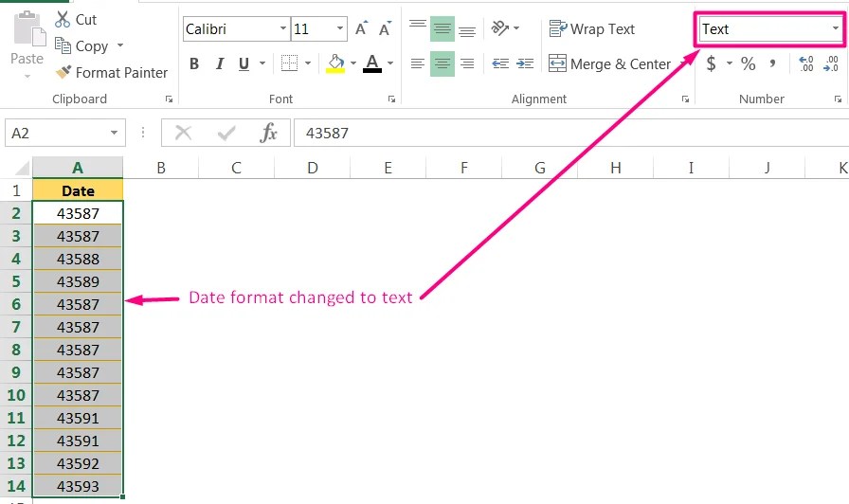
Task: Open the Fill Color dropdown arrow
Action: (353, 63)
